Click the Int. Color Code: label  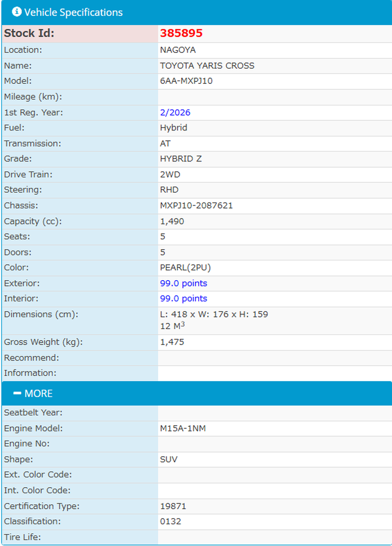click(x=37, y=490)
